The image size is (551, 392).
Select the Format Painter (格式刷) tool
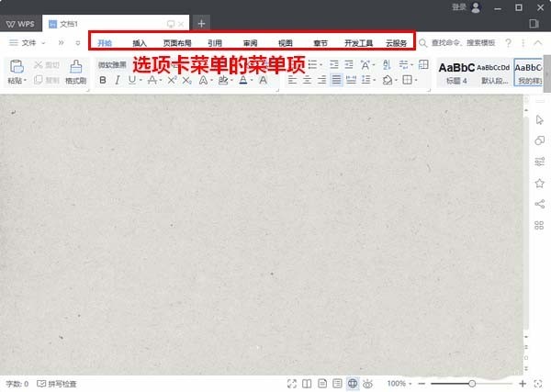75,69
